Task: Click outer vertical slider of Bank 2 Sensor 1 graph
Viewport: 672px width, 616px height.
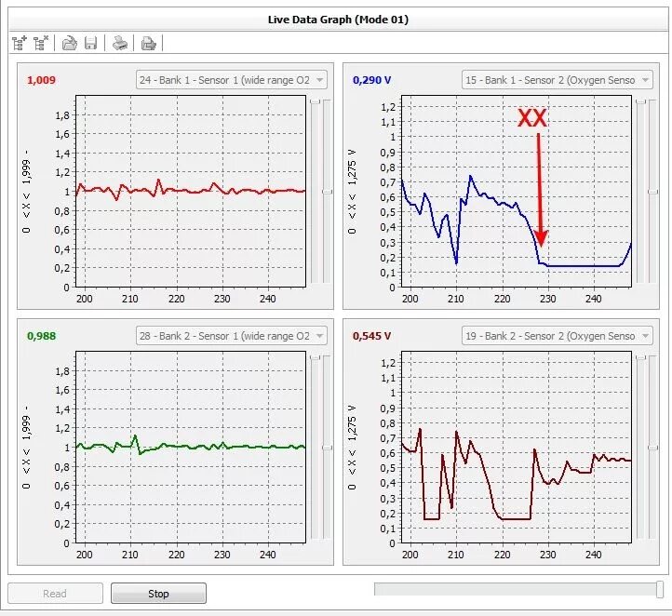Action: click(x=327, y=448)
